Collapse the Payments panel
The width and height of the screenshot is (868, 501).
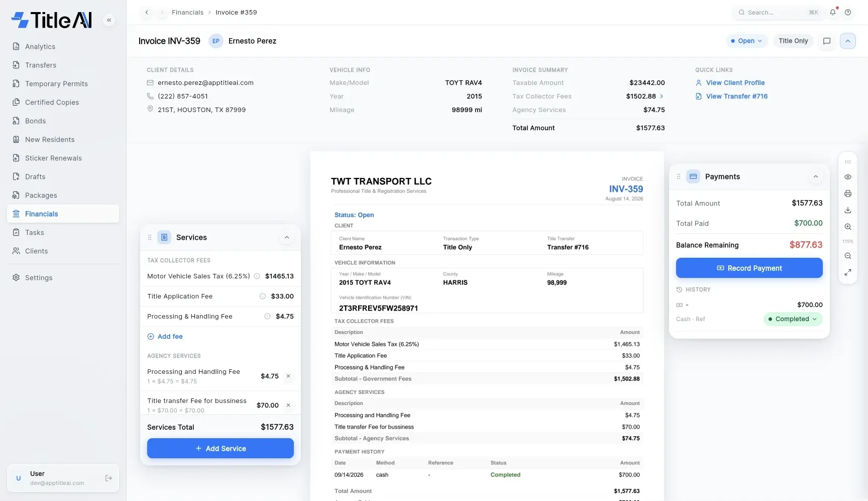(x=816, y=176)
